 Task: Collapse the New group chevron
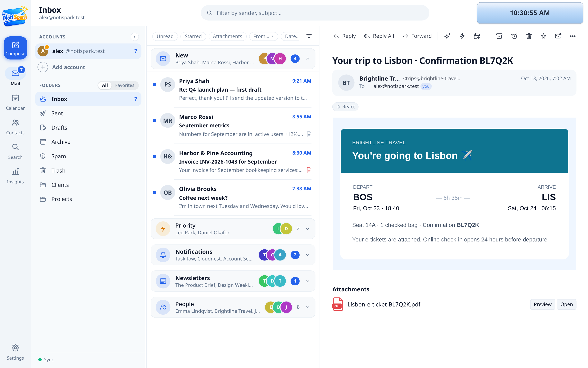click(308, 59)
